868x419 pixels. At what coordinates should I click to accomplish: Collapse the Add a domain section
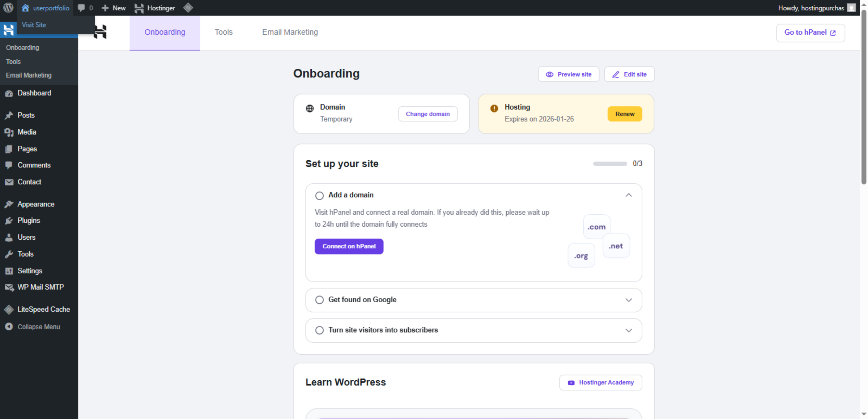tap(629, 195)
